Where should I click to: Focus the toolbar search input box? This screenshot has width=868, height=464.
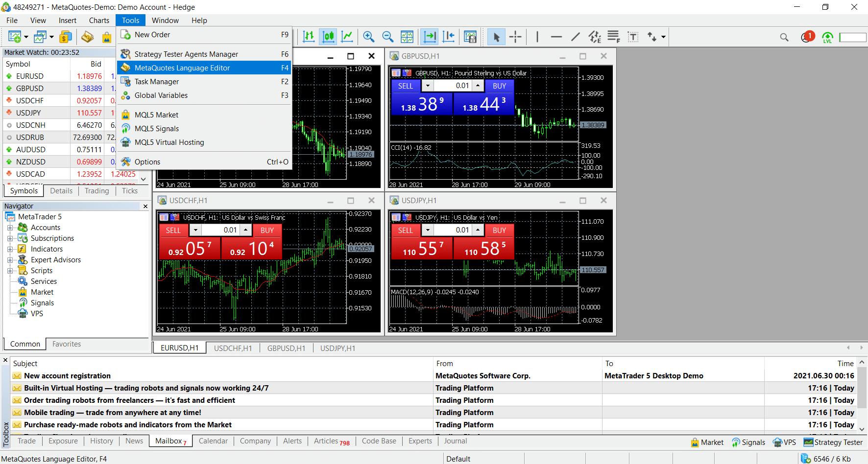[x=853, y=37]
